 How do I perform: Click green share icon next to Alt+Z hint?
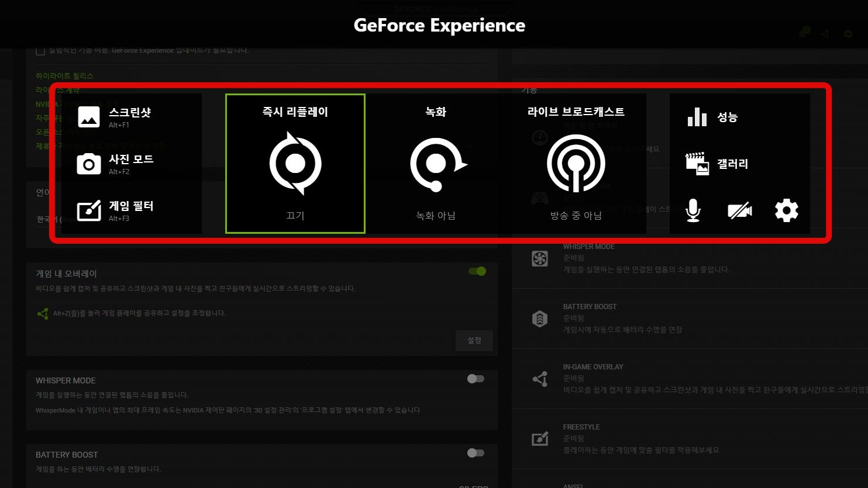tap(43, 314)
